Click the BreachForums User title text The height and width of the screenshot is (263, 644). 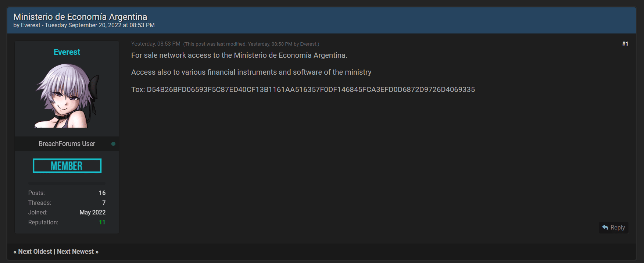(x=67, y=144)
